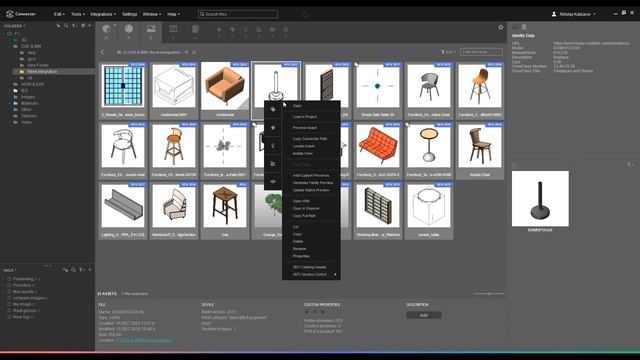Open the filter icon in Tags panel
Viewport: 640px width, 360px height.
81,270
